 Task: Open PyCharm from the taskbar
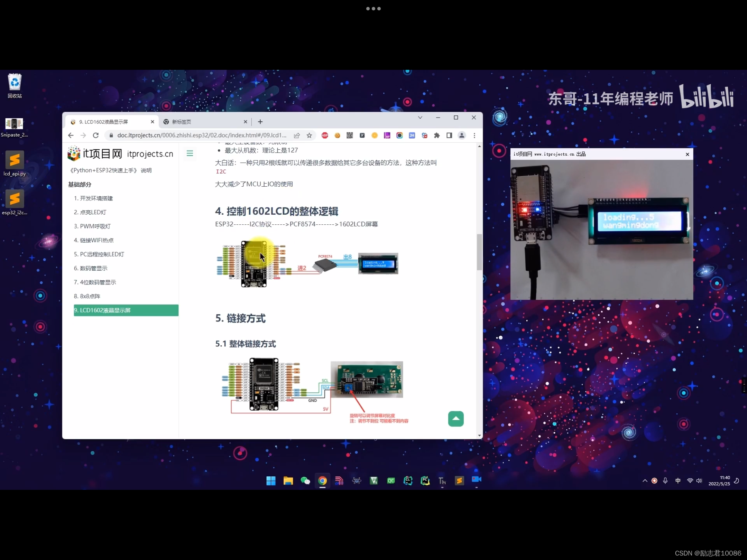click(x=425, y=480)
